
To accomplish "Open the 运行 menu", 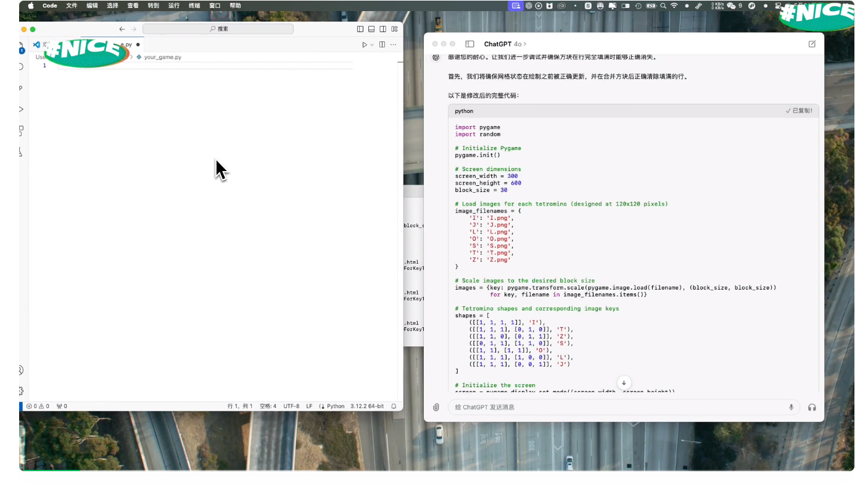I will click(x=174, y=6).
